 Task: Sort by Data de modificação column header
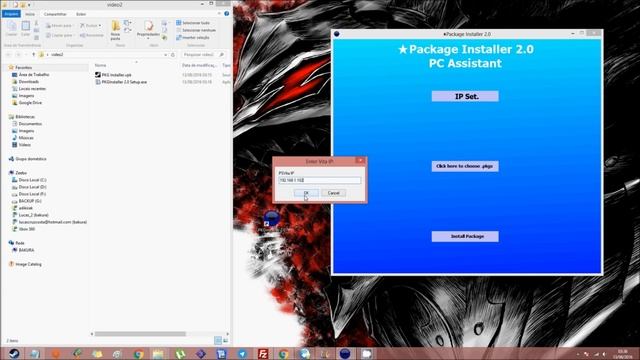199,65
